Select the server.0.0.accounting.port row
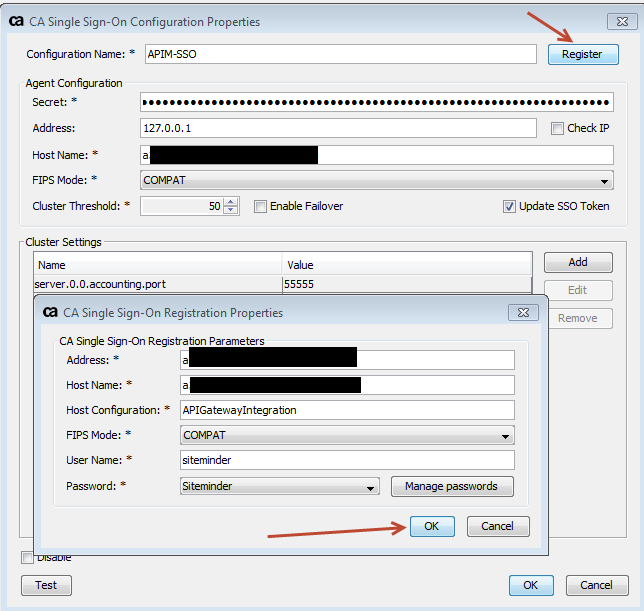The width and height of the screenshot is (644, 611). coord(283,284)
